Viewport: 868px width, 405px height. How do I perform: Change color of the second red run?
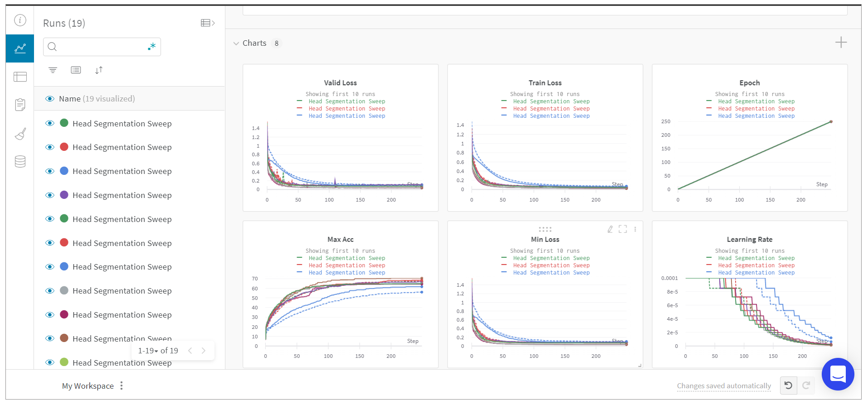[x=64, y=243]
